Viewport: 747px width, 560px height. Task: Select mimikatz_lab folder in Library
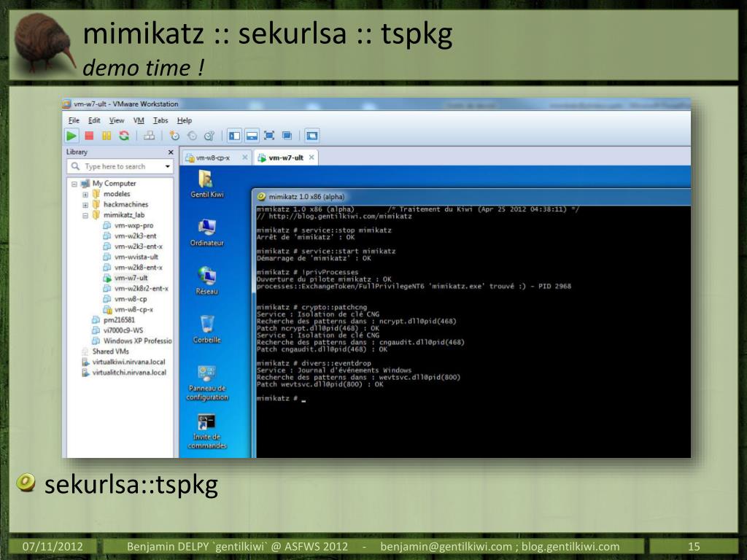click(124, 215)
